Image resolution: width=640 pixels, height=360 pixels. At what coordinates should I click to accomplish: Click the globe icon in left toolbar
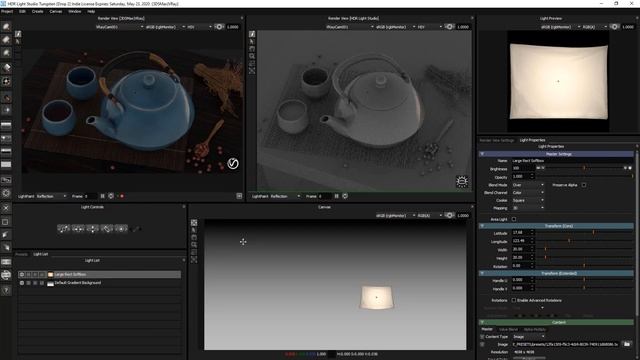pos(6,276)
